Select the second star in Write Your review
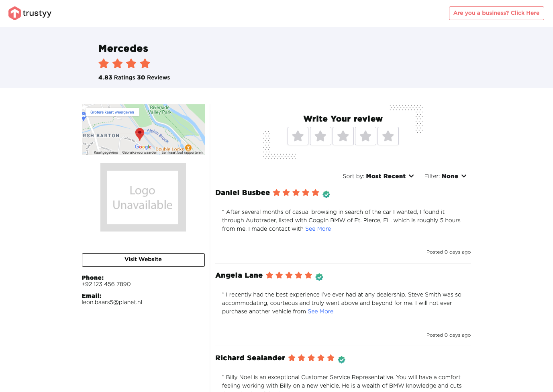Screen dimensions: 553x392 click(x=320, y=136)
